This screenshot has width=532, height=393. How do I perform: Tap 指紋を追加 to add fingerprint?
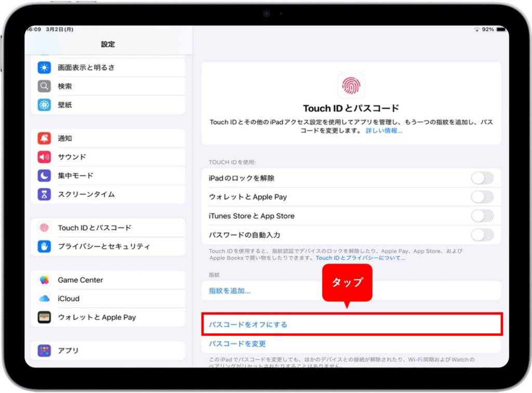(230, 291)
